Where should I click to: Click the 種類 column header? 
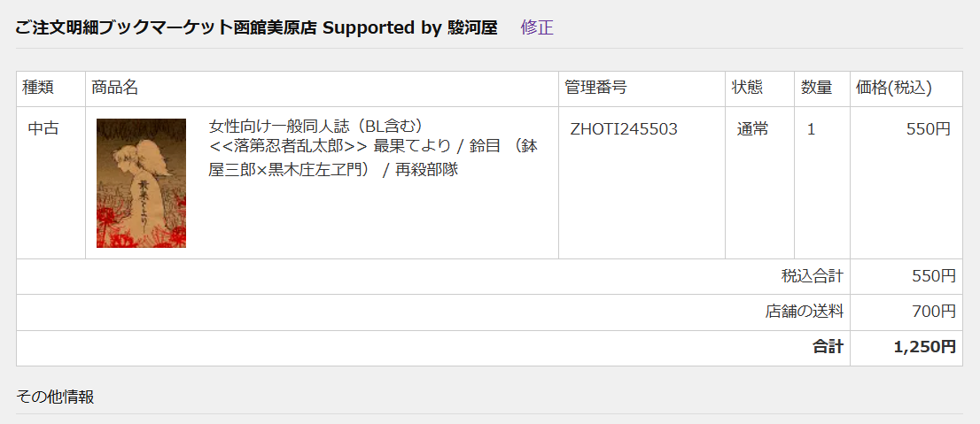pyautogui.click(x=38, y=88)
